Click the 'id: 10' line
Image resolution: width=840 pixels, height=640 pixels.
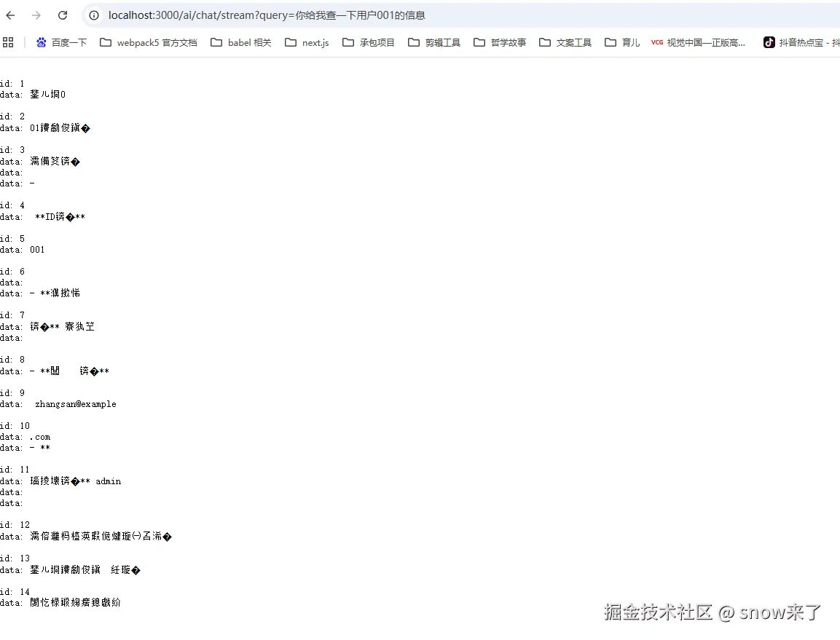click(15, 426)
